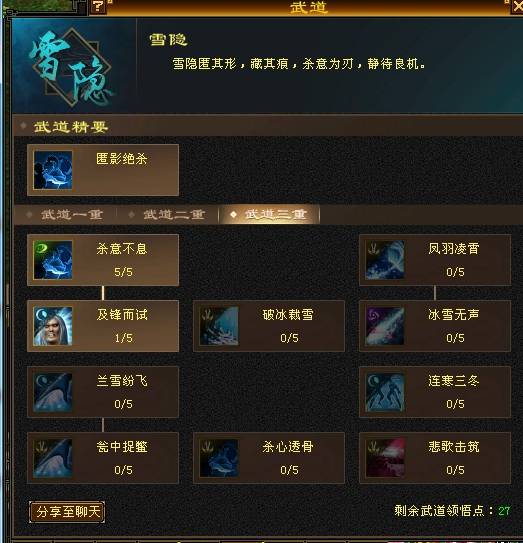
Task: Select the 冰雪无声 skill icon
Action: [x=385, y=326]
